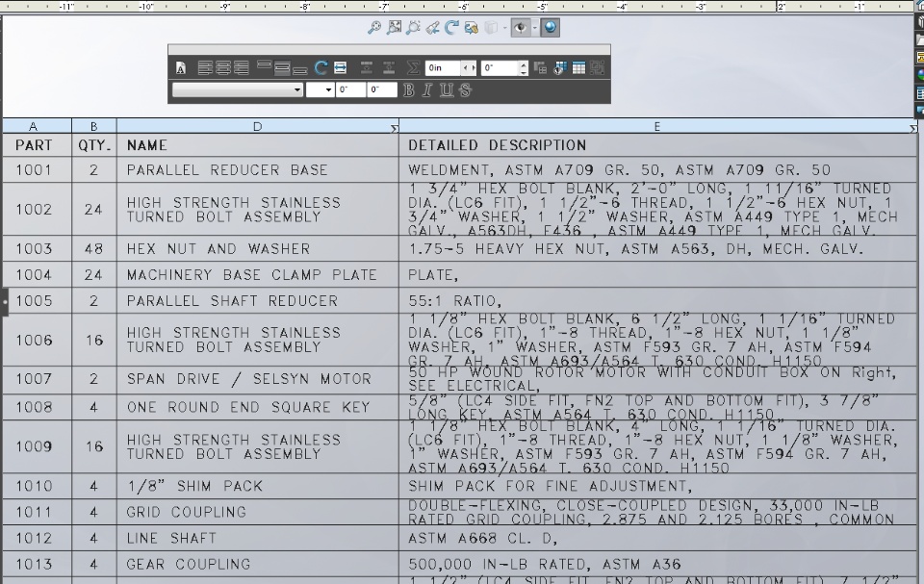
Task: Toggle Bold formatting
Action: pos(408,90)
